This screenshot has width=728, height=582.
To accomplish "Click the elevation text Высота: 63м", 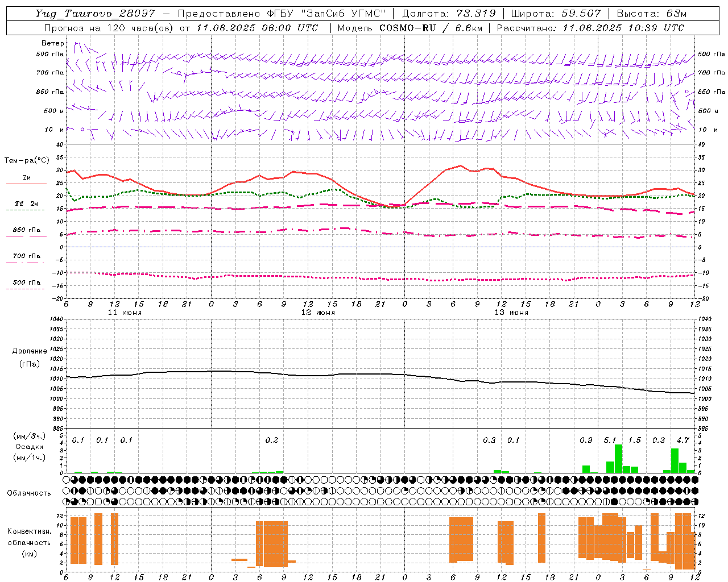I will 651,14.
